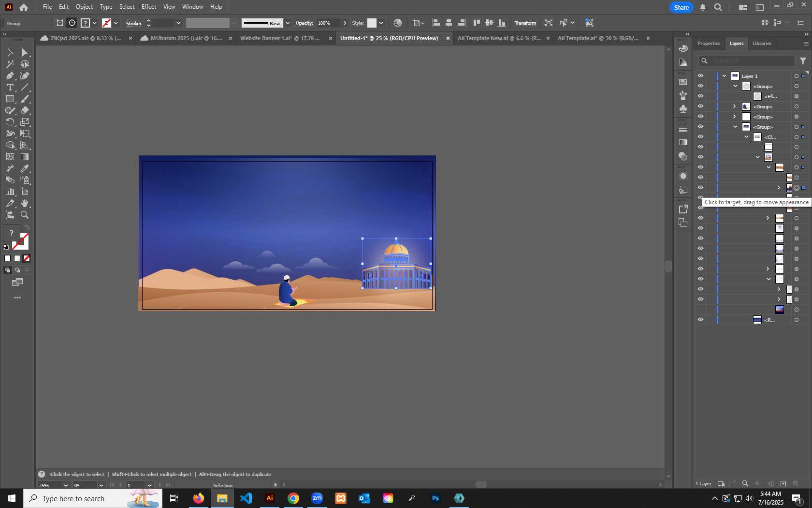Viewport: 812px width, 508px height.
Task: Select the Zoom tool
Action: pos(25,215)
